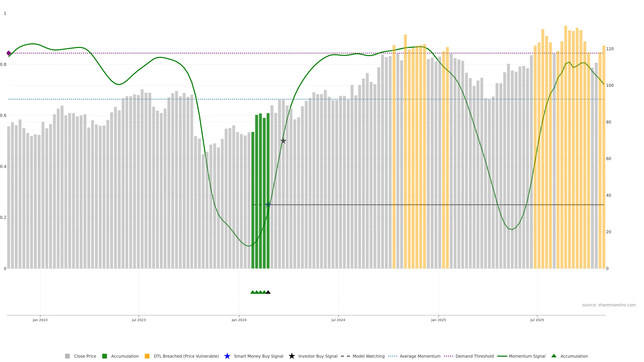The width and height of the screenshot is (644, 362).
Task: Click the purple diamond on Demand Threshold line
Action: coord(9,53)
